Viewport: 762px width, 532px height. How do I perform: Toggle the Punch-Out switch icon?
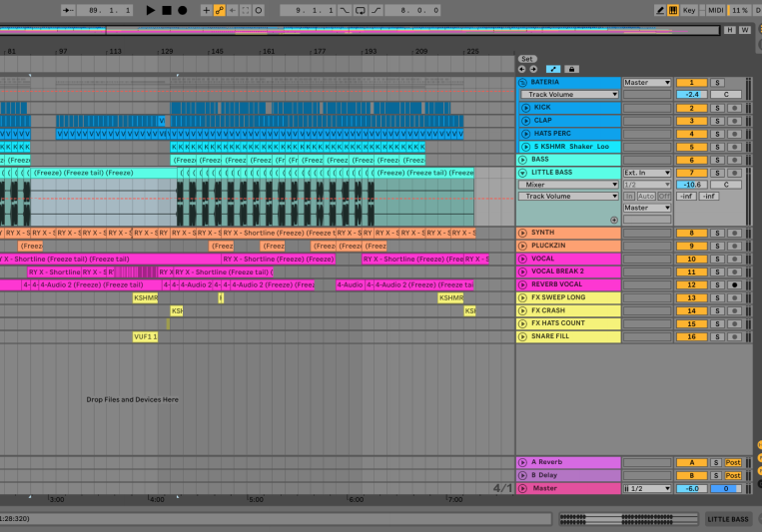click(377, 10)
